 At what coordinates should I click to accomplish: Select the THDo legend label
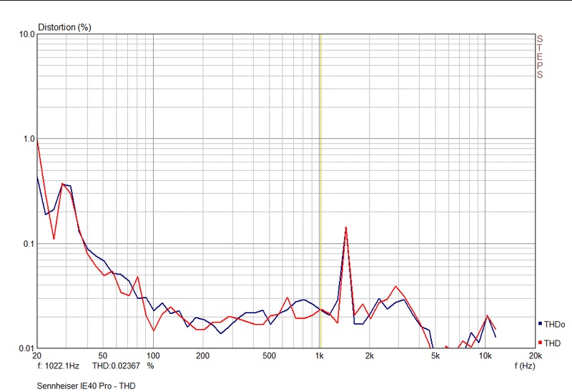tap(555, 324)
